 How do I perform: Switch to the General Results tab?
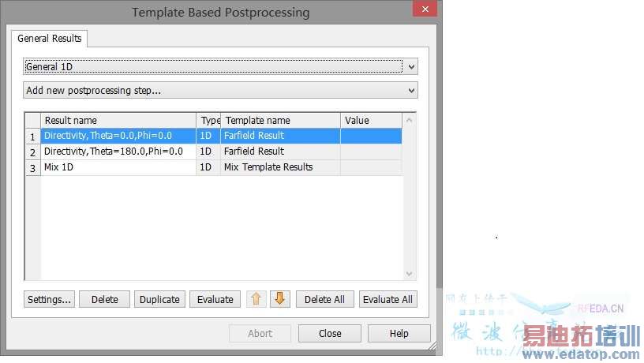tap(50, 38)
